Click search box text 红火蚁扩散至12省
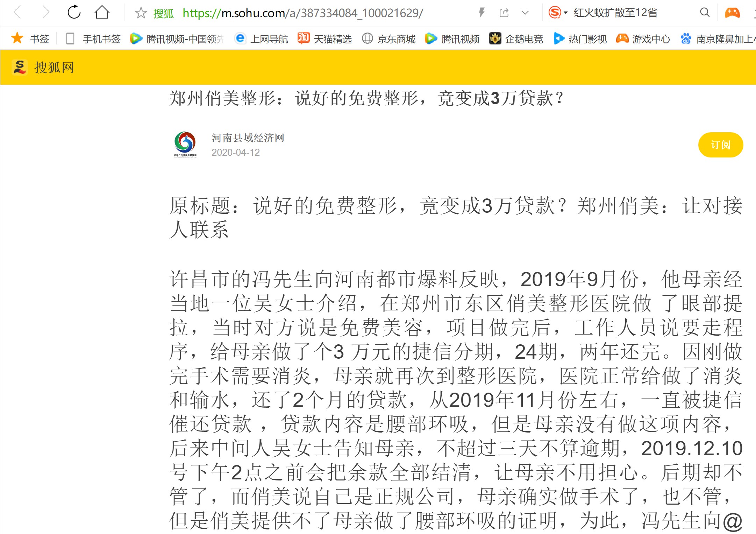This screenshot has height=534, width=756. pos(615,13)
